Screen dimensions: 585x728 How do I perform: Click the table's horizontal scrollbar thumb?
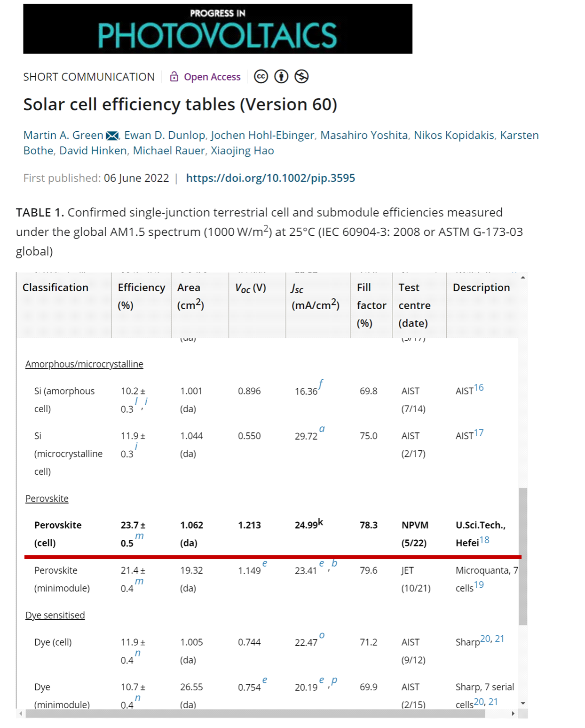click(255, 713)
